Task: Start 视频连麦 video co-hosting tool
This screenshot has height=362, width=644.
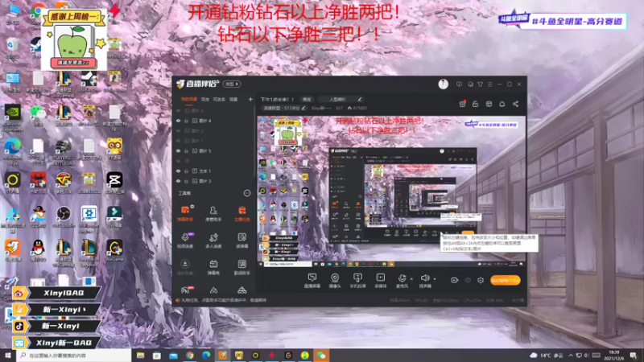Action: (185, 240)
